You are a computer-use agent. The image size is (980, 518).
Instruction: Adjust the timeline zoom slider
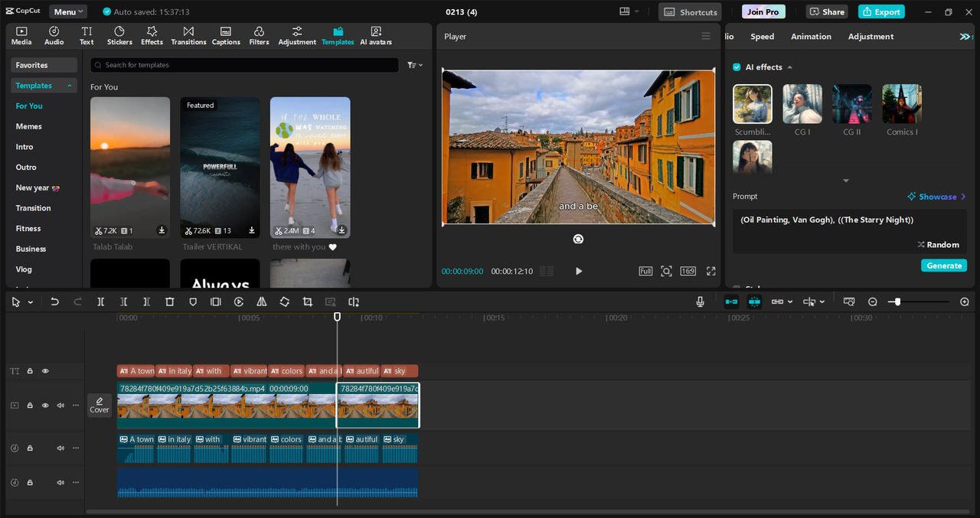coord(897,302)
